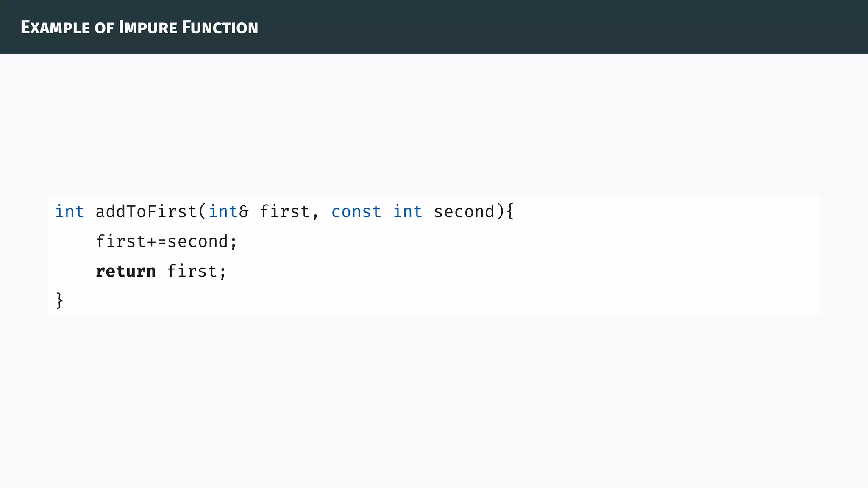868x488 pixels.
Task: Click the bold "return" keyword
Action: (125, 272)
